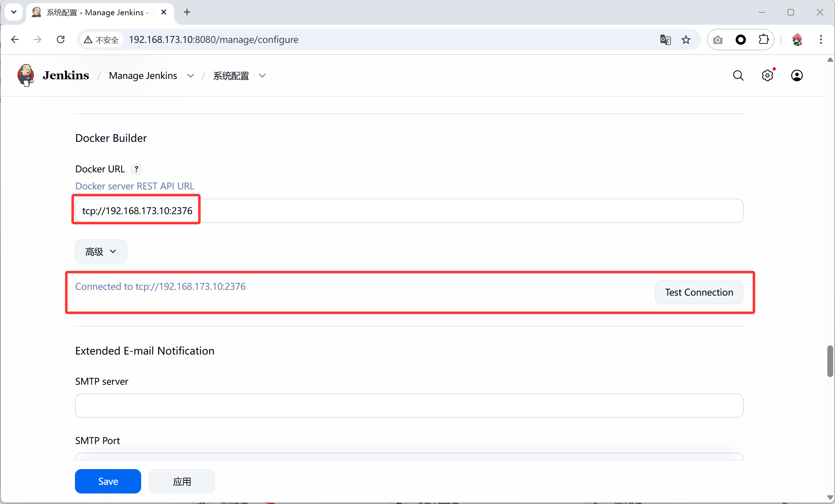Click the screenshot camera extension icon

[x=717, y=40]
